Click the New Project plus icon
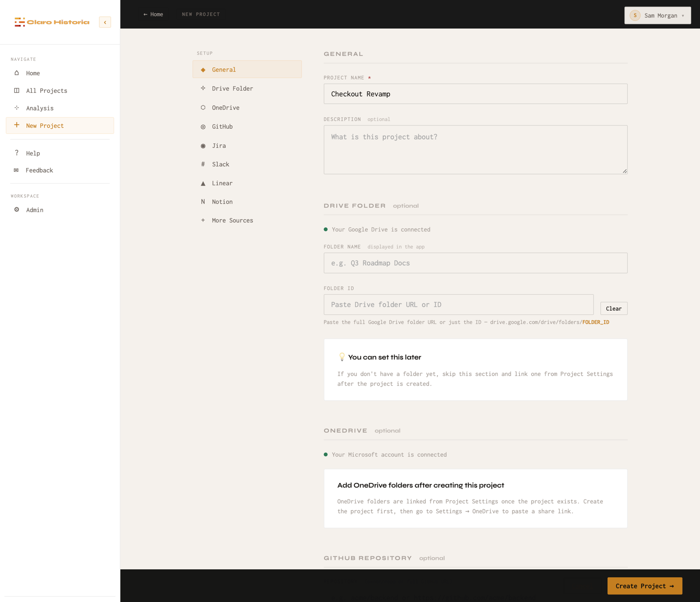The width and height of the screenshot is (700, 602). point(17,125)
